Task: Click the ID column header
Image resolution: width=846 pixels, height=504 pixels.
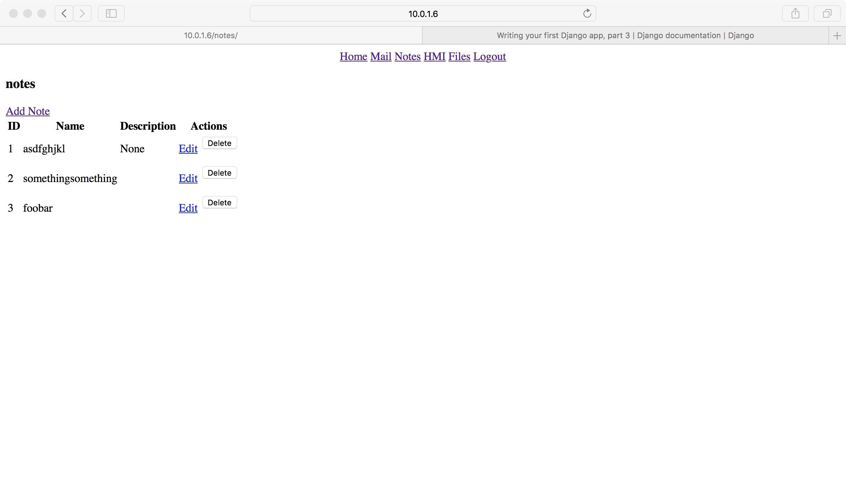Action: tap(14, 126)
